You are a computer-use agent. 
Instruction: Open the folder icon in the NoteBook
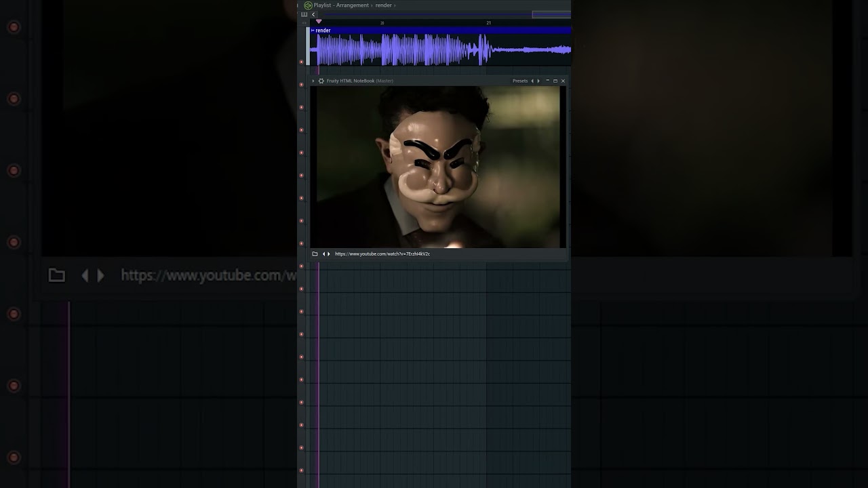pos(315,253)
